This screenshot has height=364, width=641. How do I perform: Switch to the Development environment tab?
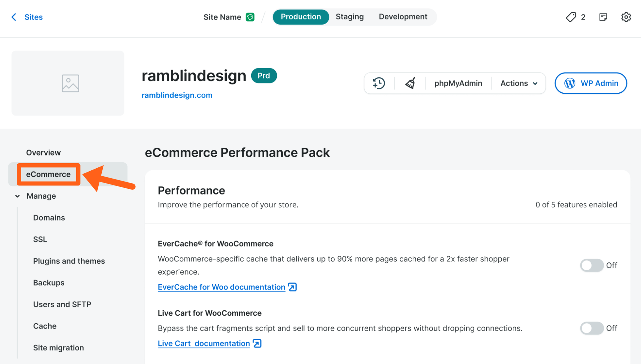pyautogui.click(x=403, y=17)
